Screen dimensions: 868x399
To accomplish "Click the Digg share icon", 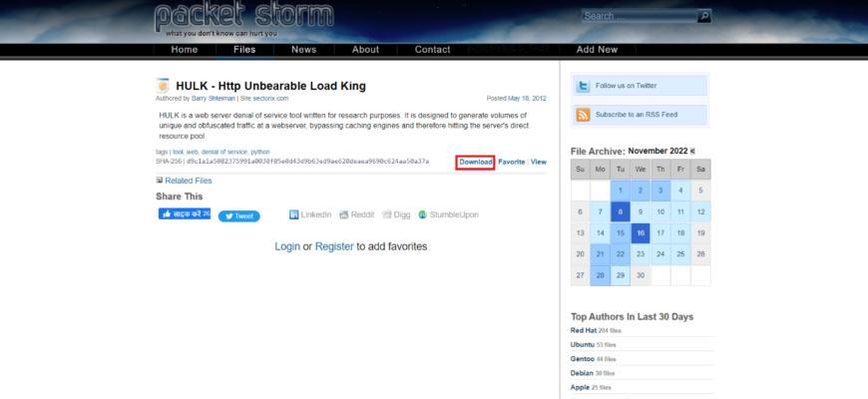I will (386, 214).
